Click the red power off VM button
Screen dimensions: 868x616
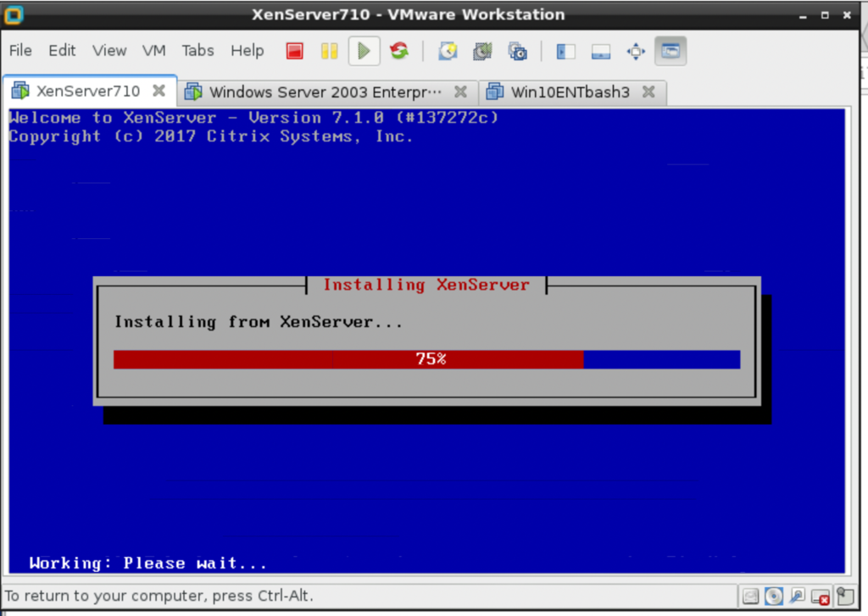click(294, 51)
